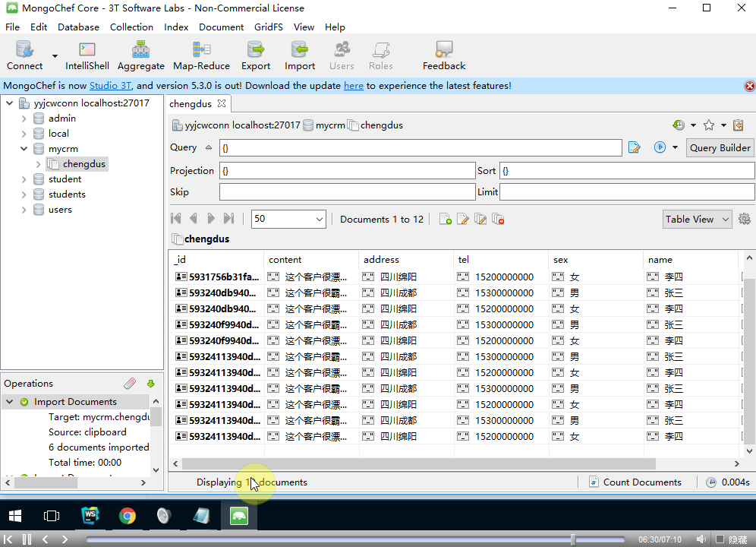Click the Connect database icon
The width and height of the screenshot is (756, 547).
(x=25, y=56)
